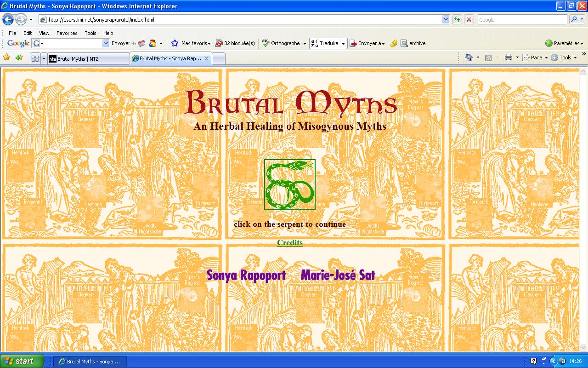
Task: Open the Envoyer à menu
Action: [x=367, y=43]
